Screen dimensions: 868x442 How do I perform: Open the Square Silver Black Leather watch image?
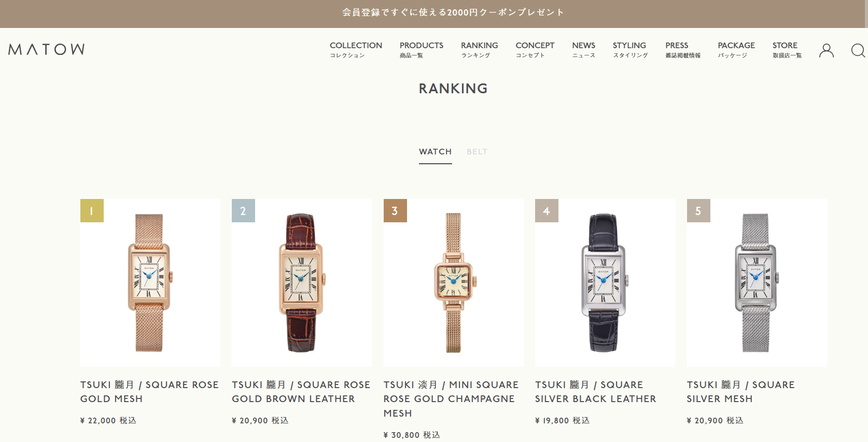605,283
